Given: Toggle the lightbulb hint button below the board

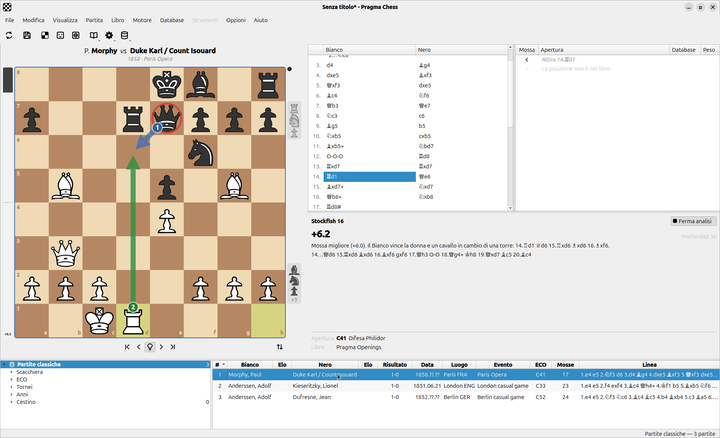Looking at the screenshot, I should coord(150,347).
